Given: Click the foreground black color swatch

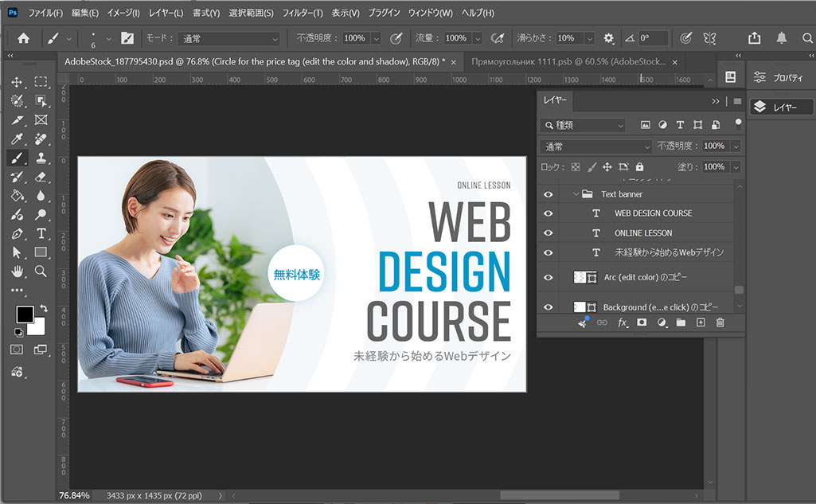Looking at the screenshot, I should tap(25, 314).
